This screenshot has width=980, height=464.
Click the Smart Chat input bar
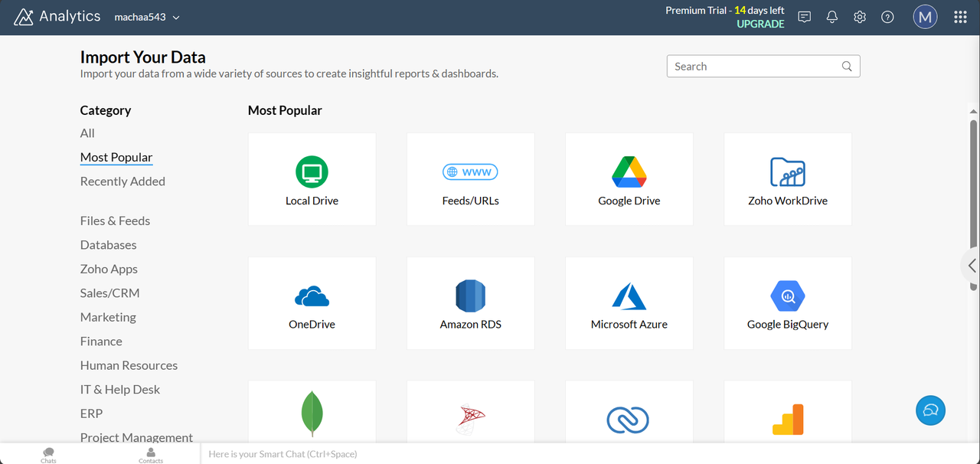click(590, 454)
